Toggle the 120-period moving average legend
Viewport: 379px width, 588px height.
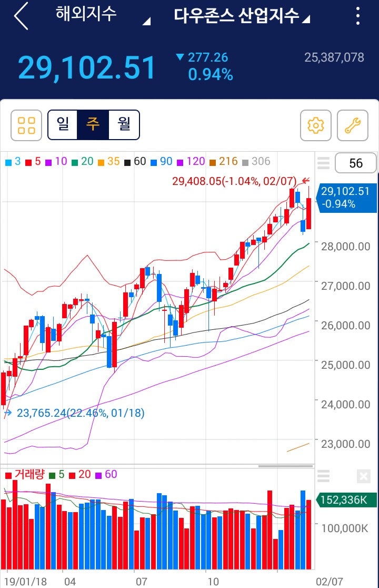coord(191,162)
